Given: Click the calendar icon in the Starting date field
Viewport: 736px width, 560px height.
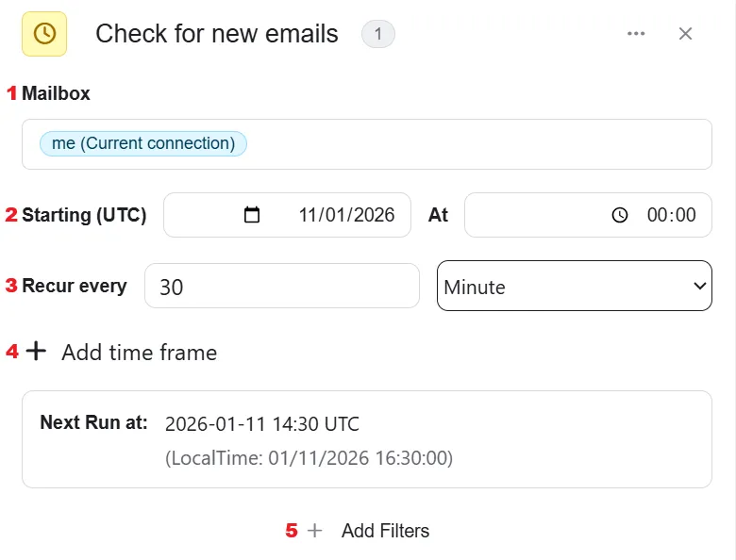Looking at the screenshot, I should point(252,215).
